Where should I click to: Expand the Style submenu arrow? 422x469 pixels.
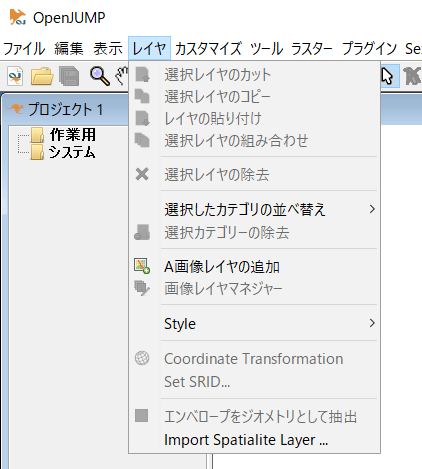[372, 323]
